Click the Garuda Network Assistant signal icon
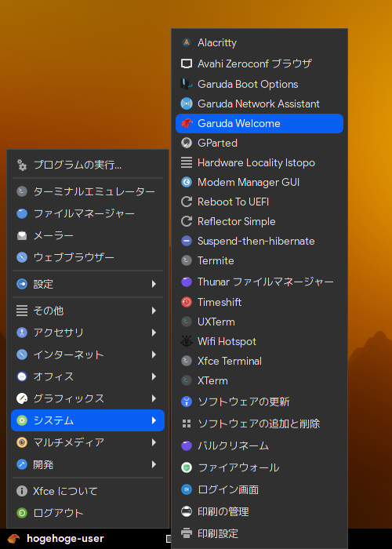Image resolution: width=392 pixels, height=549 pixels. [x=187, y=104]
